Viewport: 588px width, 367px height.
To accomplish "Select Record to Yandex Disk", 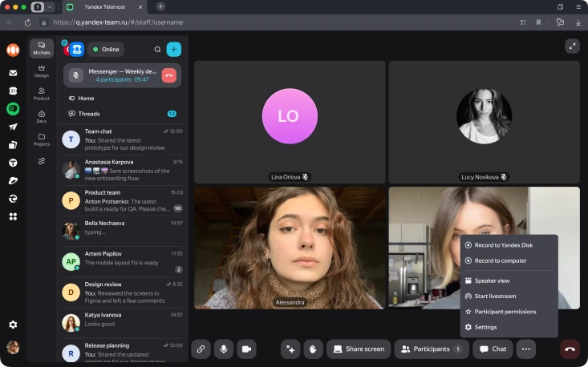I will click(509, 245).
